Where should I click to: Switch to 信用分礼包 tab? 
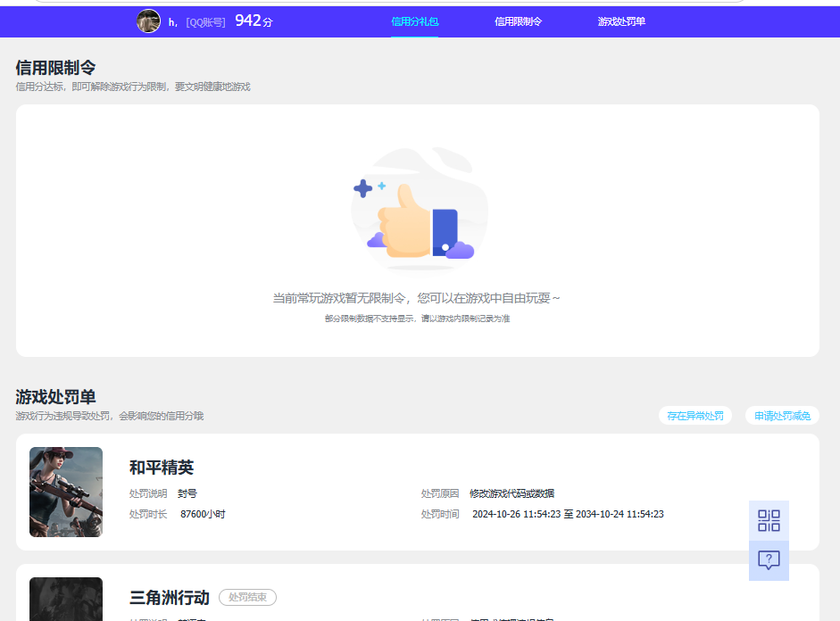click(414, 21)
